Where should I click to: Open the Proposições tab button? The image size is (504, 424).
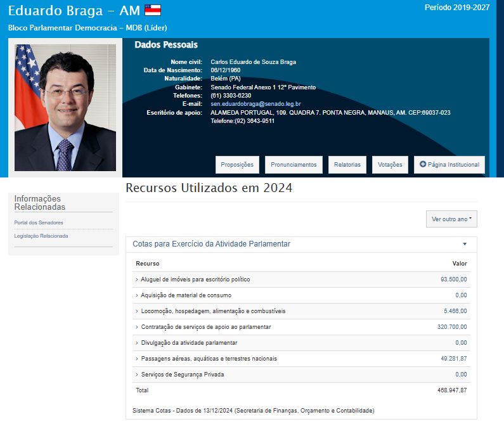tap(237, 165)
